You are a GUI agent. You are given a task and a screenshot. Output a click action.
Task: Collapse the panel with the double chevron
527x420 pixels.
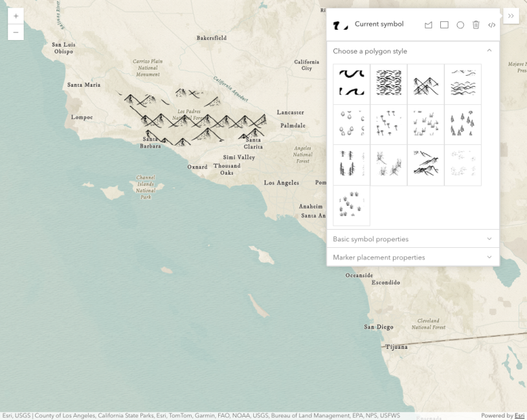[511, 16]
